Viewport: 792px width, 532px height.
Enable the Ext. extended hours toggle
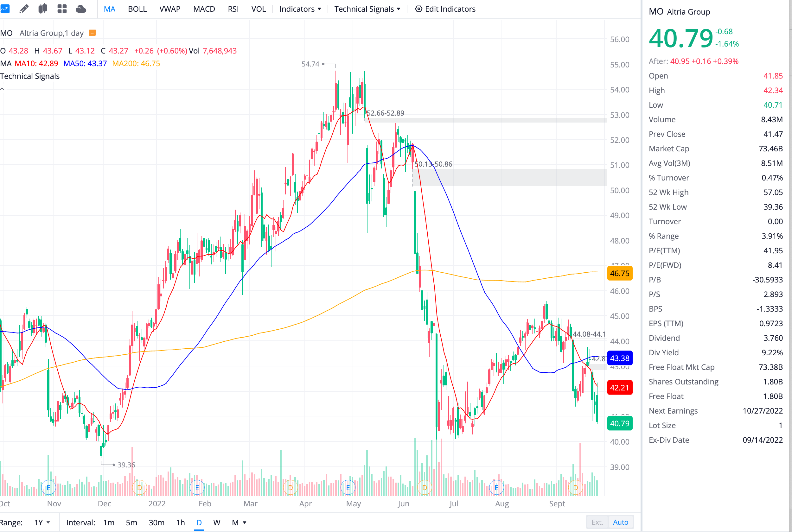point(597,522)
